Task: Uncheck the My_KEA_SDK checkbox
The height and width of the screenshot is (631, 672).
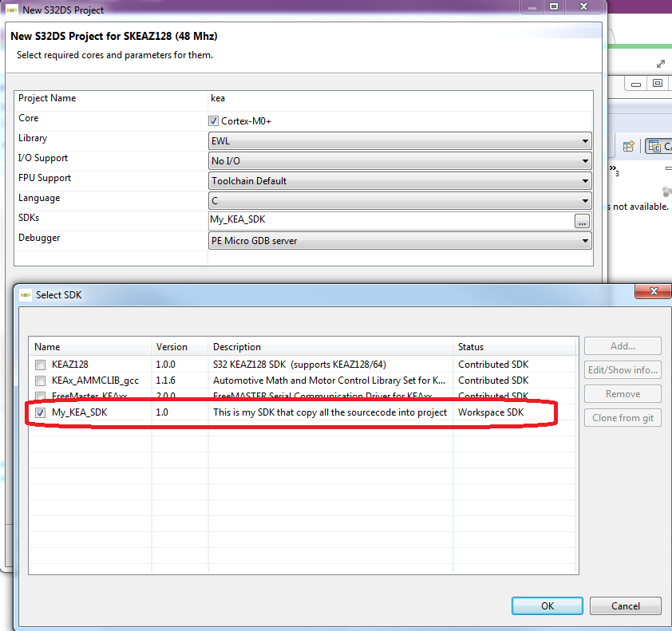Action: [40, 412]
